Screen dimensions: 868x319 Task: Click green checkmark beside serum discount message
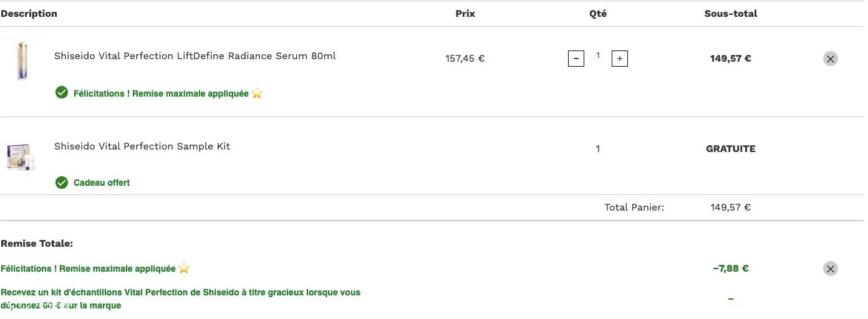pos(62,93)
